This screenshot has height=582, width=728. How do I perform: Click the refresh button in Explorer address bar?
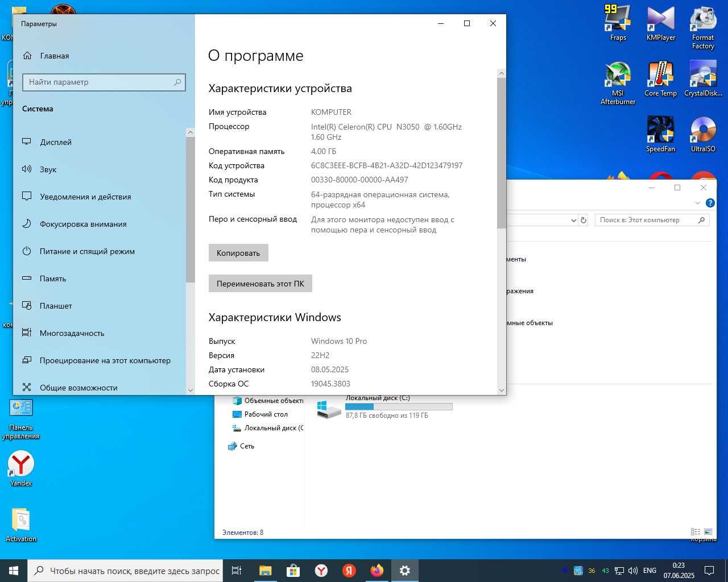pyautogui.click(x=583, y=220)
